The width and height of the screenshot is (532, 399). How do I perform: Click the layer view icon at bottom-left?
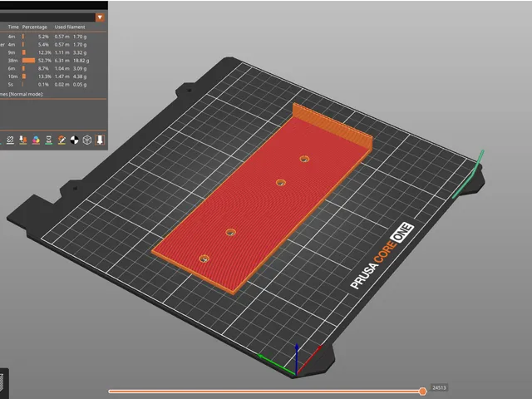click(2, 382)
